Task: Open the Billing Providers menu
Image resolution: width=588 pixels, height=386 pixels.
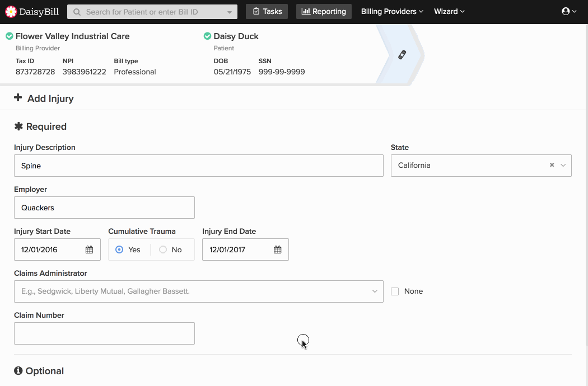Action: pos(392,12)
